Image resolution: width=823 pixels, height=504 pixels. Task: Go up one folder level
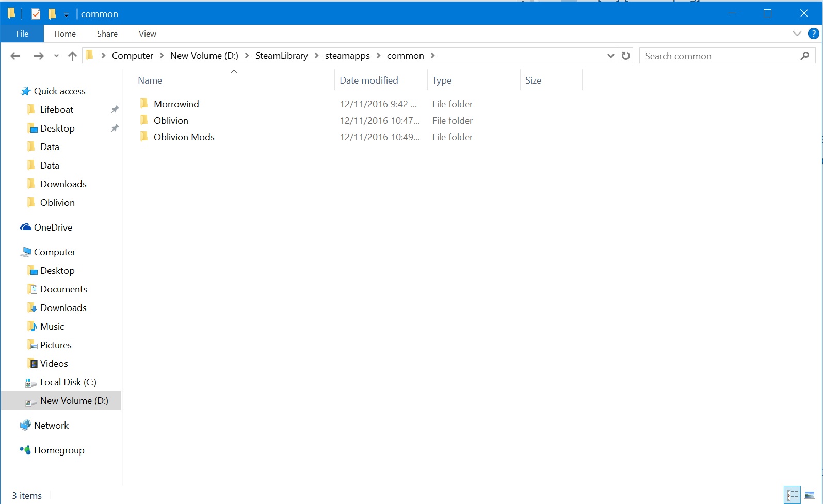pos(72,56)
